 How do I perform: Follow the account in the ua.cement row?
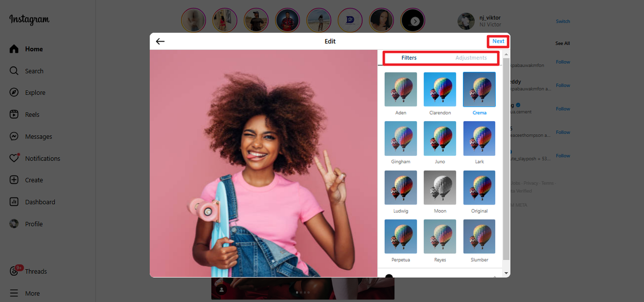(563, 109)
